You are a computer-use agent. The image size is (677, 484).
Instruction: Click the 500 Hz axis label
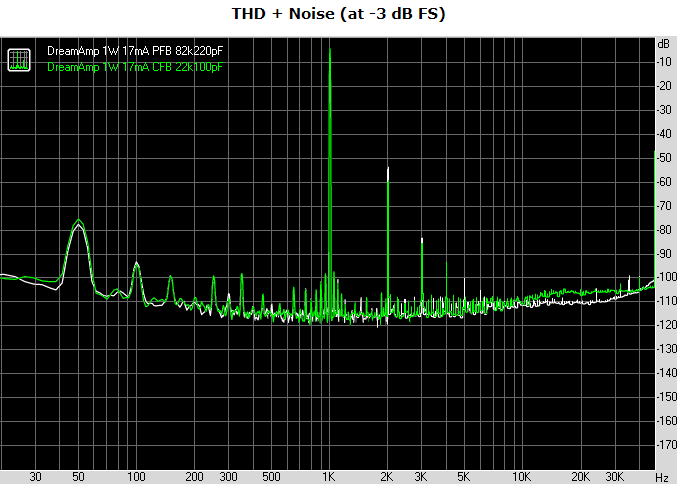pos(271,477)
